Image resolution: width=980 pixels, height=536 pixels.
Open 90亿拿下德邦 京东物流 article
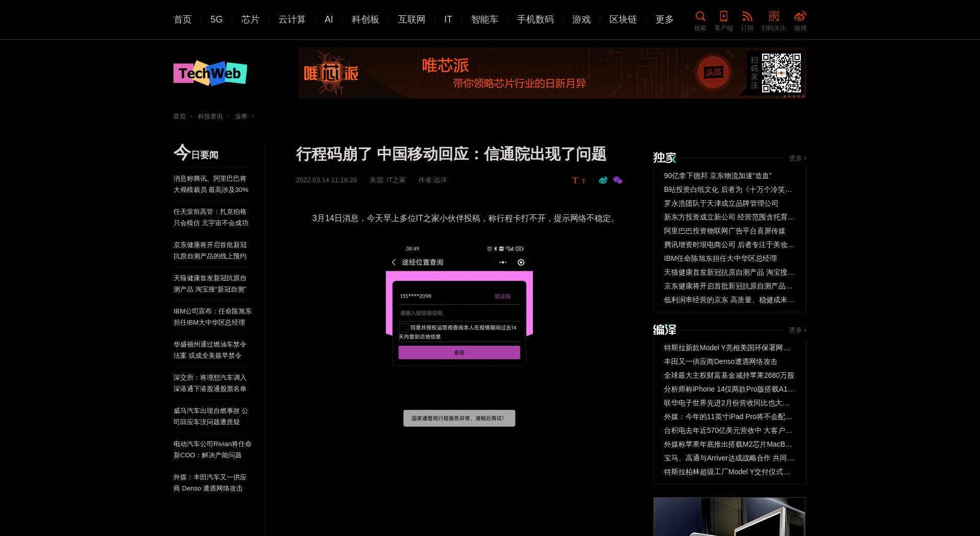pos(718,176)
